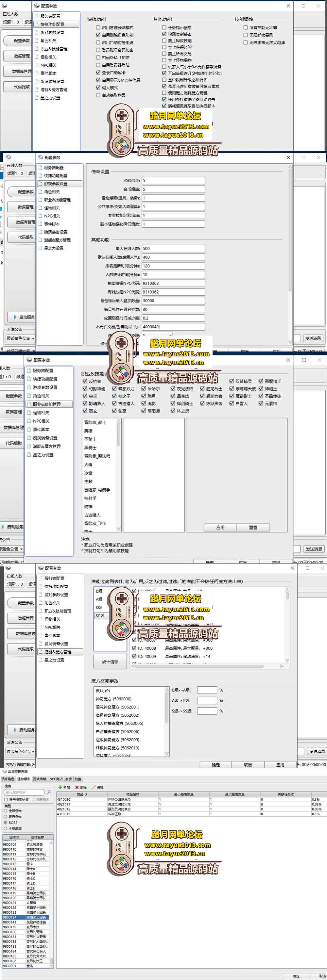Click the 经验倍率 input field
This screenshot has width=327, height=980.
(173, 180)
